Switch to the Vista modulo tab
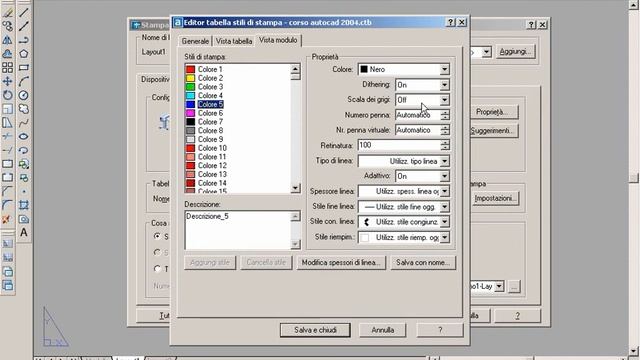Screen dimensions: 640x360 (278, 40)
